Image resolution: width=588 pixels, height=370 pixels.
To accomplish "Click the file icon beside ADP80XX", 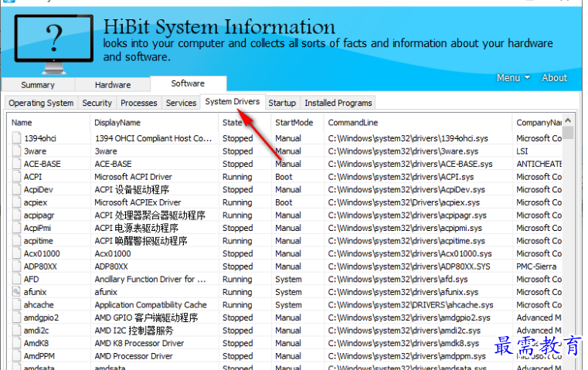I will [16, 266].
